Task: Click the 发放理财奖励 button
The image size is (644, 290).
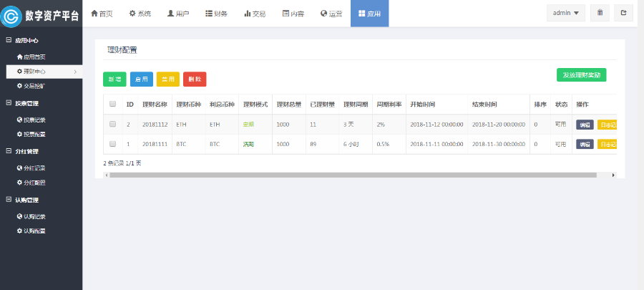Action: point(581,75)
